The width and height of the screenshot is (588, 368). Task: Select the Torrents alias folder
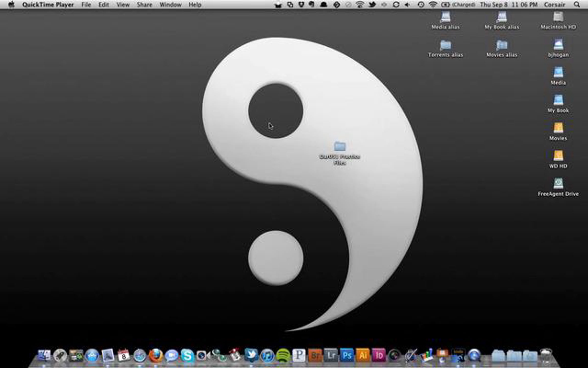445,45
